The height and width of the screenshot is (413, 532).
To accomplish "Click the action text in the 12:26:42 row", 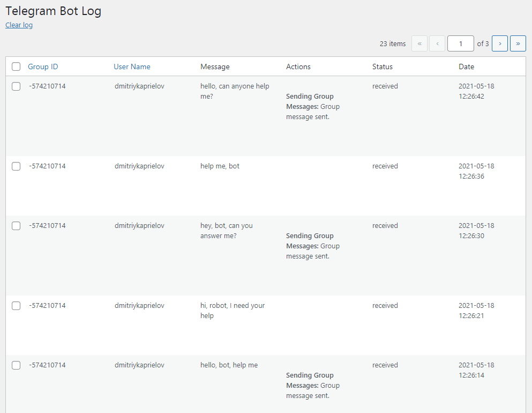I will coord(313,107).
